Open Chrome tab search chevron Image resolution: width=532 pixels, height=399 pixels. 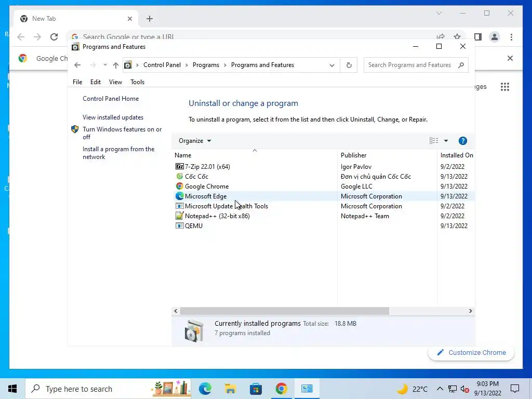pos(438,13)
